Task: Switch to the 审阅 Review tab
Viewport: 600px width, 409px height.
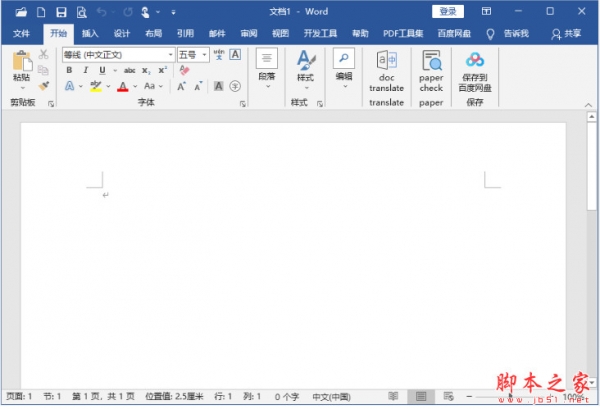Action: [x=249, y=34]
